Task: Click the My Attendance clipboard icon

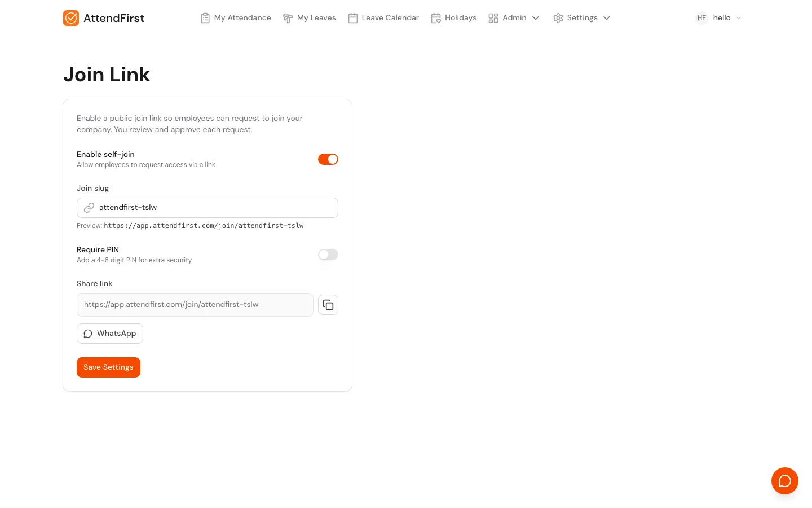Action: [x=205, y=18]
